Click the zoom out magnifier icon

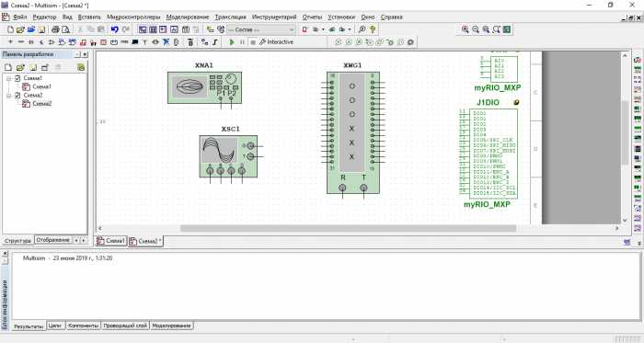(476, 29)
